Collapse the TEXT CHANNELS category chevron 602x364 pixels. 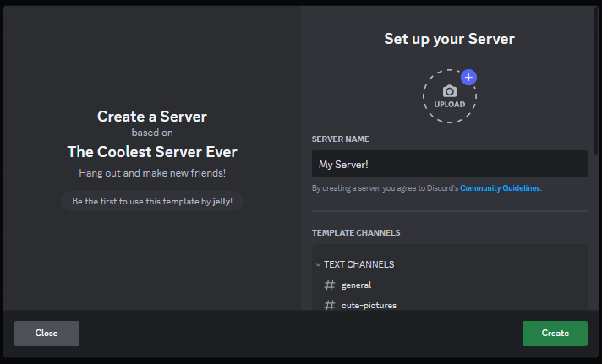click(x=318, y=264)
